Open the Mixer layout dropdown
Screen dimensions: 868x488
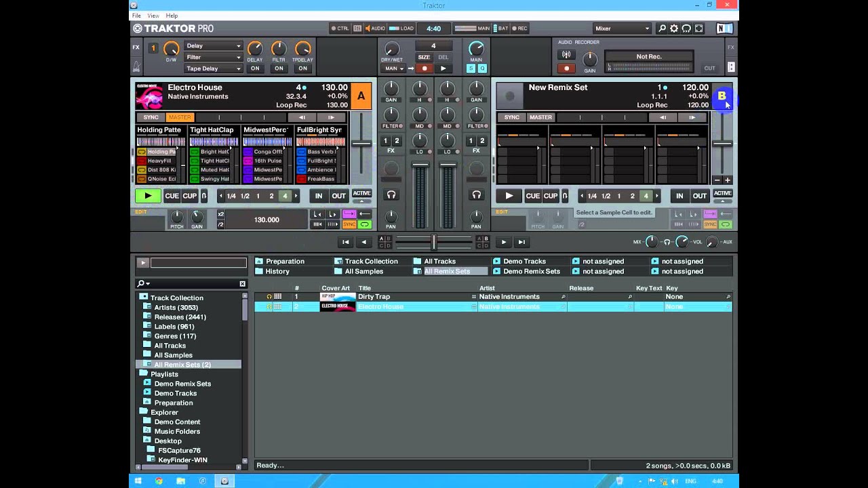(x=622, y=28)
